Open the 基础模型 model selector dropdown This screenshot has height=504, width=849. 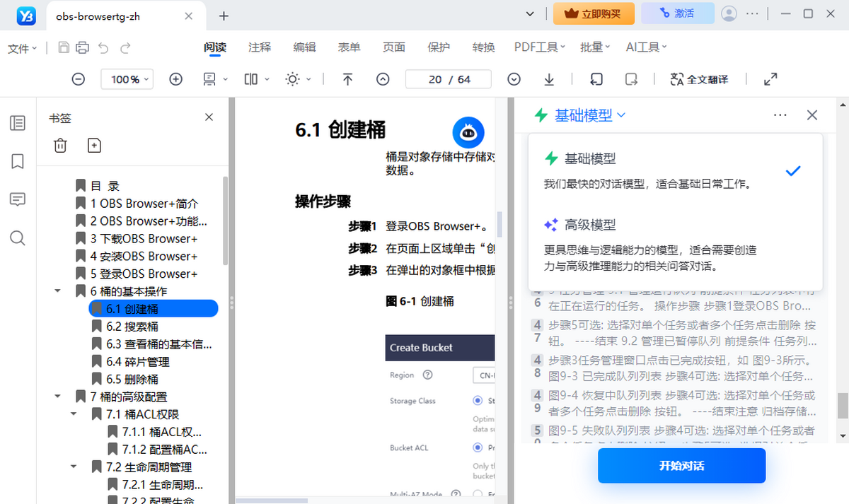point(580,115)
